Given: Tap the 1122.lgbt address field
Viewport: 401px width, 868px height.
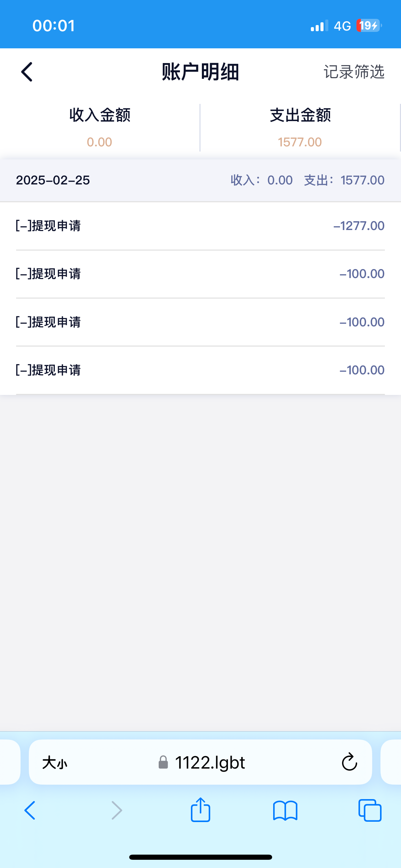Looking at the screenshot, I should (x=210, y=762).
